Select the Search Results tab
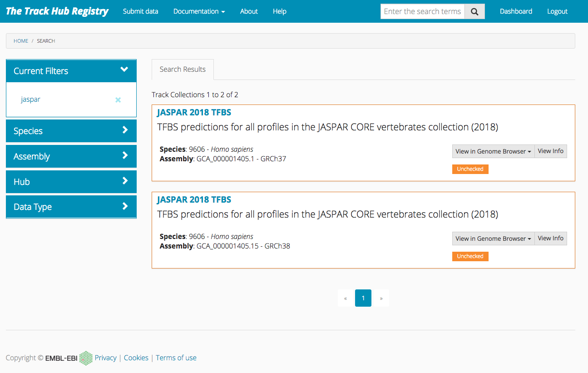588x373 pixels. (x=183, y=70)
